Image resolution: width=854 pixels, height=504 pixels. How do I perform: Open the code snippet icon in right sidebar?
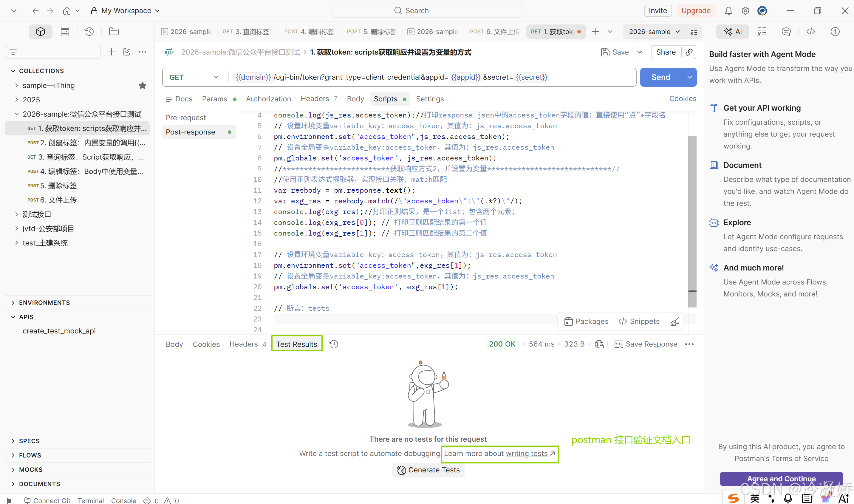click(x=810, y=32)
